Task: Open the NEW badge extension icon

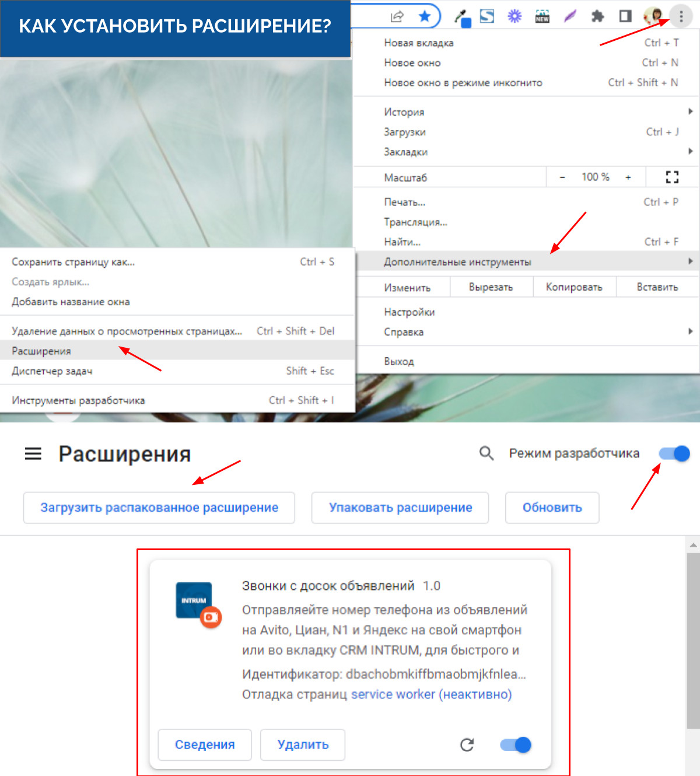Action: (542, 16)
